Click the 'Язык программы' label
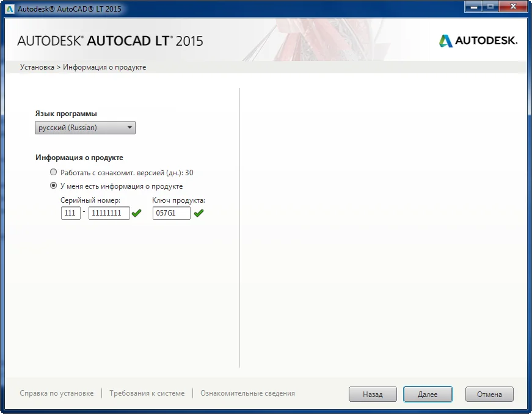The width and height of the screenshot is (532, 414). (66, 114)
